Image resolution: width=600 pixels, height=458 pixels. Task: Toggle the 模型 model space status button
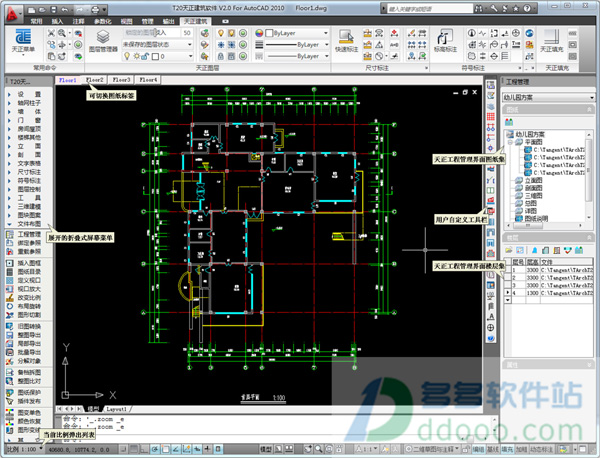click(266, 449)
